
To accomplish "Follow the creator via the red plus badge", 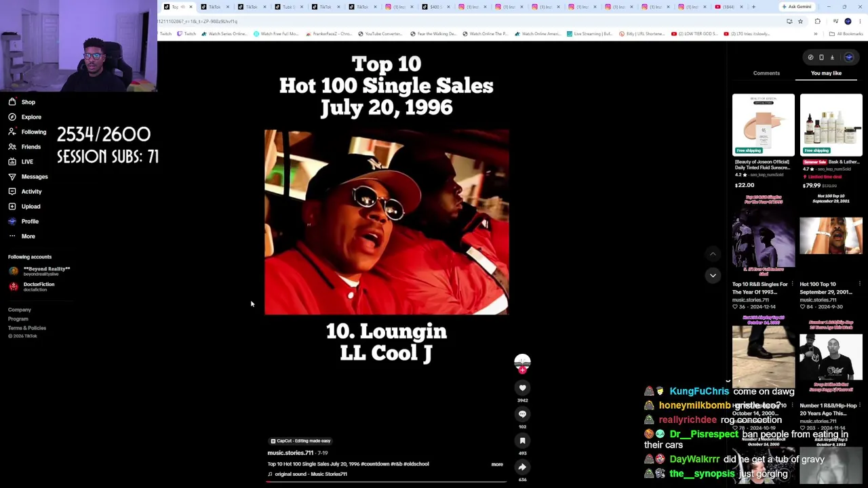I will 522,370.
